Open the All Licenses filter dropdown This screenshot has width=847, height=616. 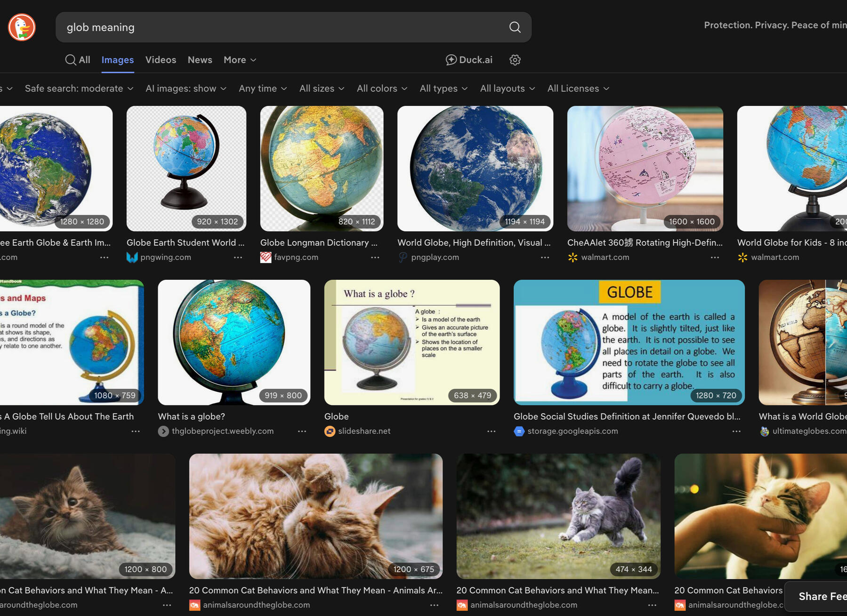coord(578,89)
